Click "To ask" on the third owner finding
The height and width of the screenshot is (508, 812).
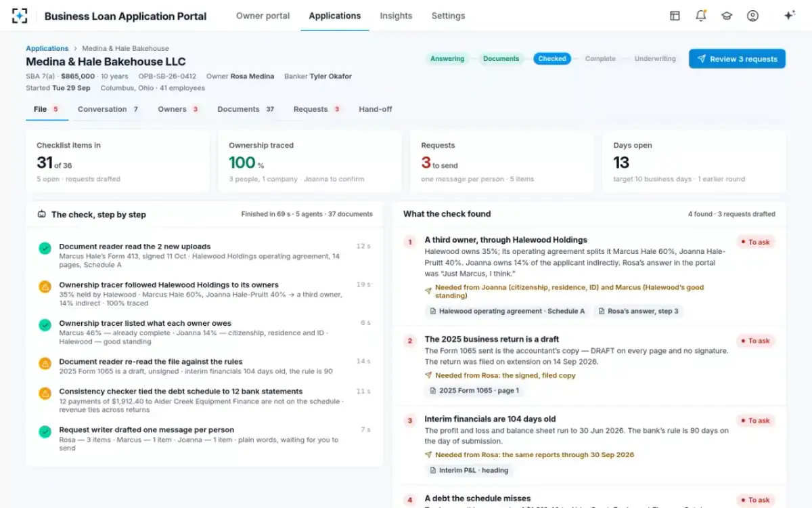tap(755, 242)
